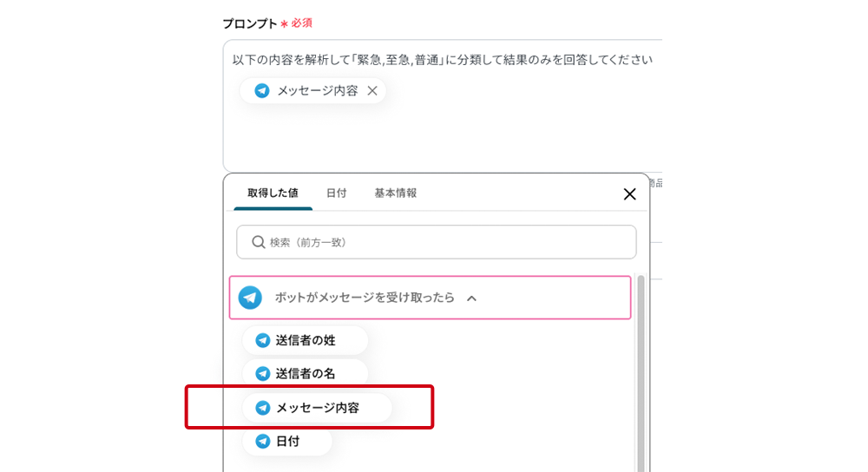Switch to the 取得した値 tab
The width and height of the screenshot is (868, 472).
pos(273,193)
